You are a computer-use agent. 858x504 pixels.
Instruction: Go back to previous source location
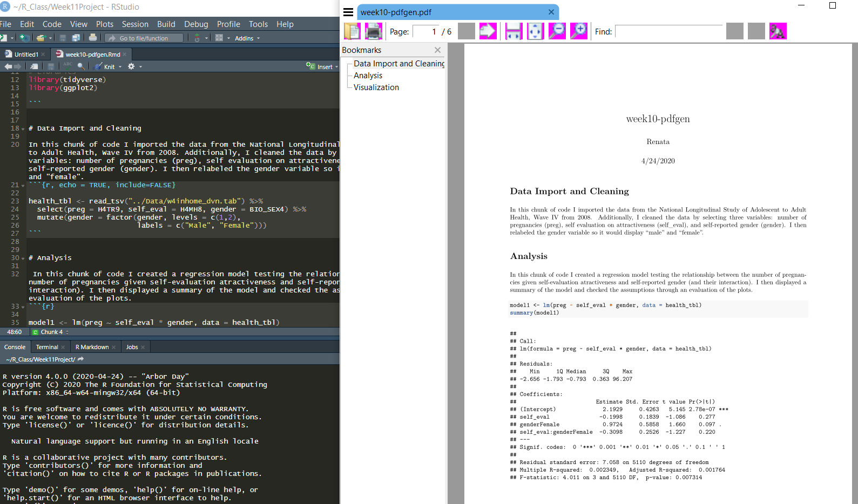[x=8, y=66]
